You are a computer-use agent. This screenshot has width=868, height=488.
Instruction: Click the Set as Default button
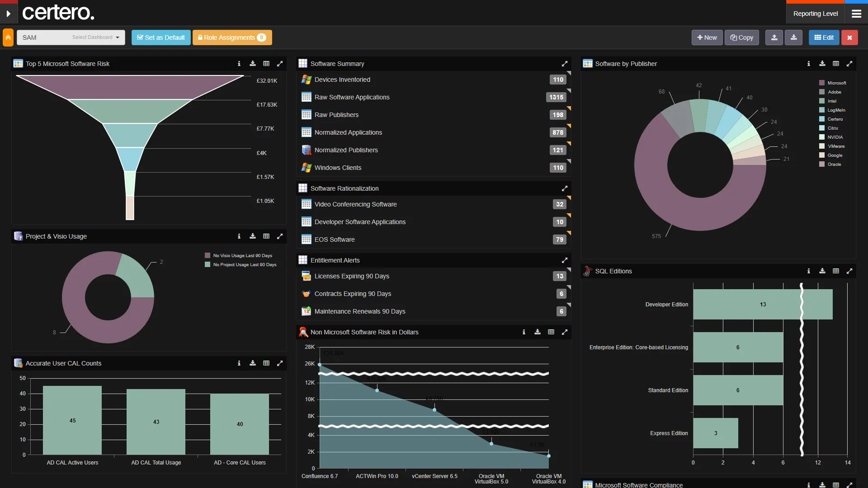161,38
